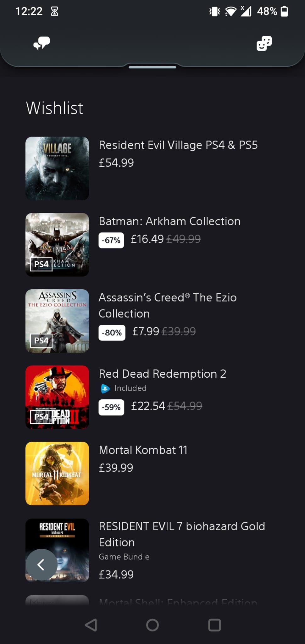Open the Android recent apps square

pyautogui.click(x=214, y=625)
